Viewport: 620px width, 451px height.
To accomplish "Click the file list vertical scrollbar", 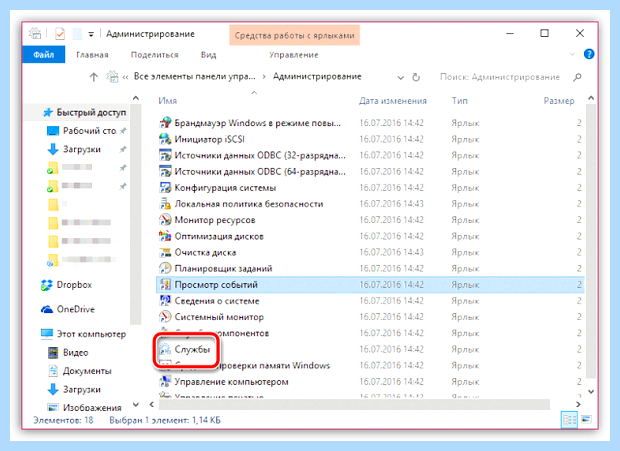I will 591,240.
